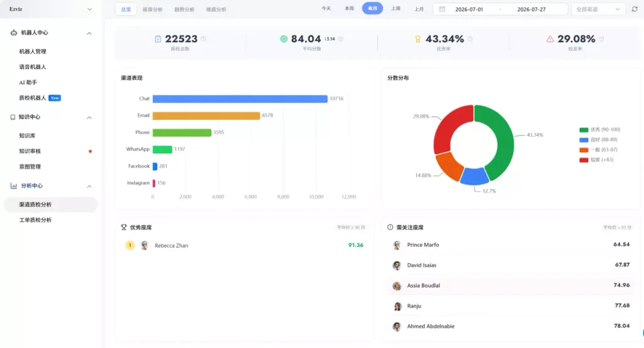Select 渠道质检分析 in the sidebar
Image resolution: width=644 pixels, height=348 pixels.
50,204
